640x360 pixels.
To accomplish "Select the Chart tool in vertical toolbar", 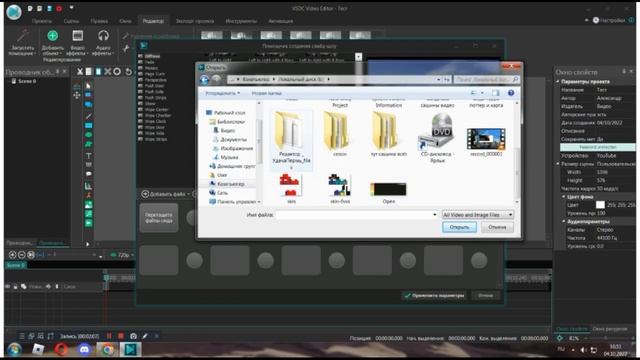I will 88,186.
